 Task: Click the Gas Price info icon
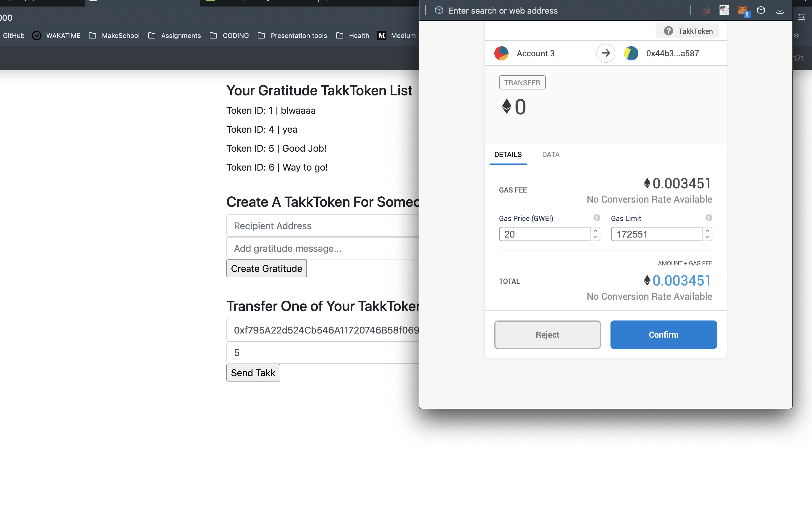pos(596,218)
